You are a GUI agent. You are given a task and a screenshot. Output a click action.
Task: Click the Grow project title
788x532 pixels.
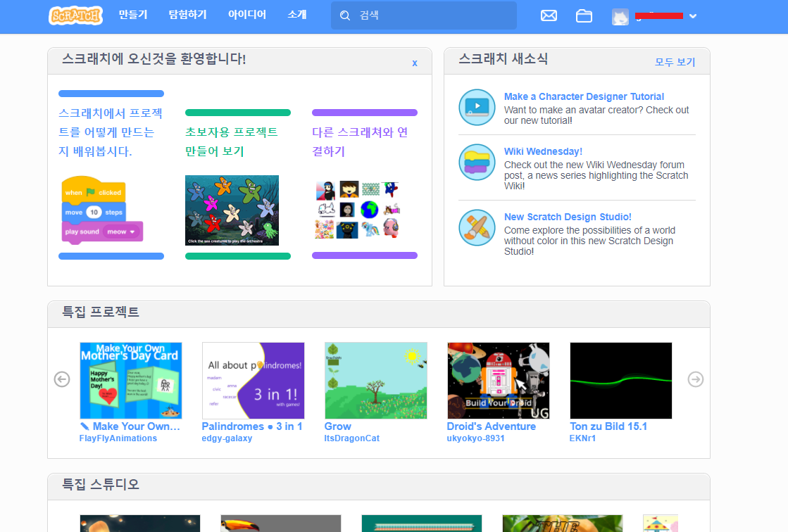(x=338, y=426)
